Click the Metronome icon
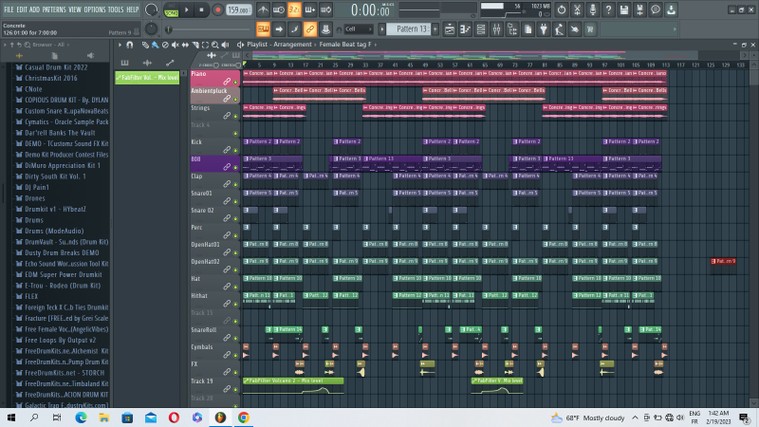 264,10
